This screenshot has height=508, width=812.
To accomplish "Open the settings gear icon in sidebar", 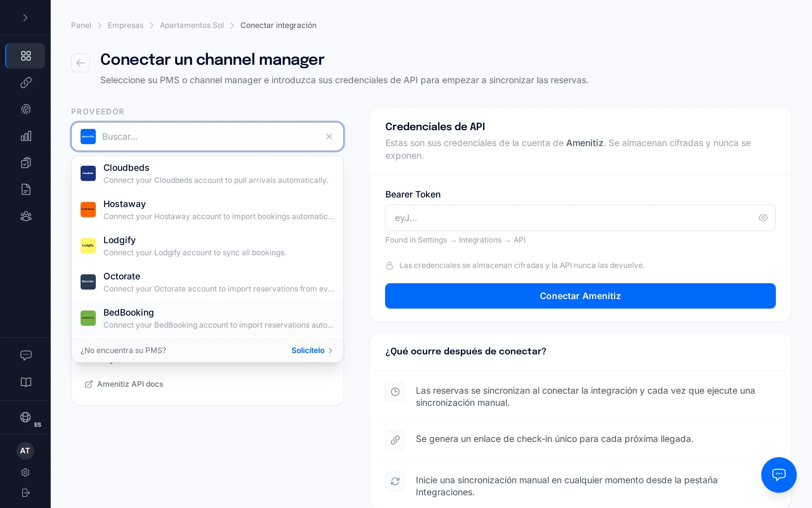I will [x=25, y=472].
